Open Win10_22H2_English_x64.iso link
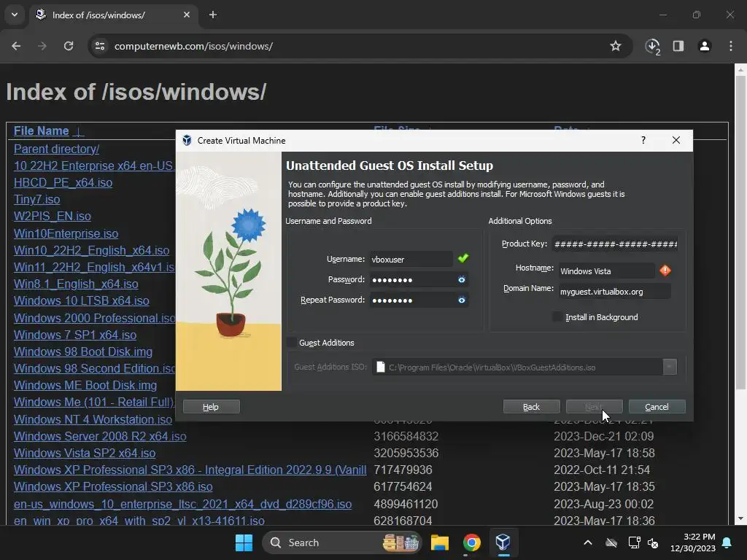The width and height of the screenshot is (747, 560). coord(91,250)
